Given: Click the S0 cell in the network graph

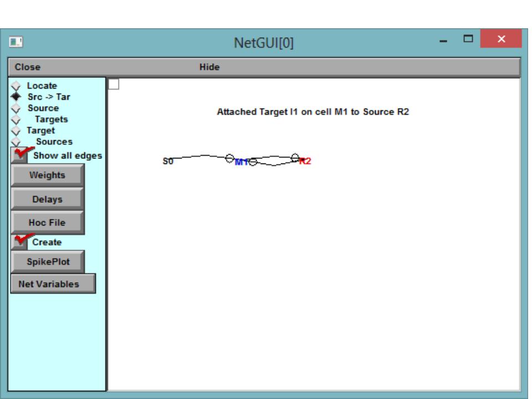Looking at the screenshot, I should 168,161.
